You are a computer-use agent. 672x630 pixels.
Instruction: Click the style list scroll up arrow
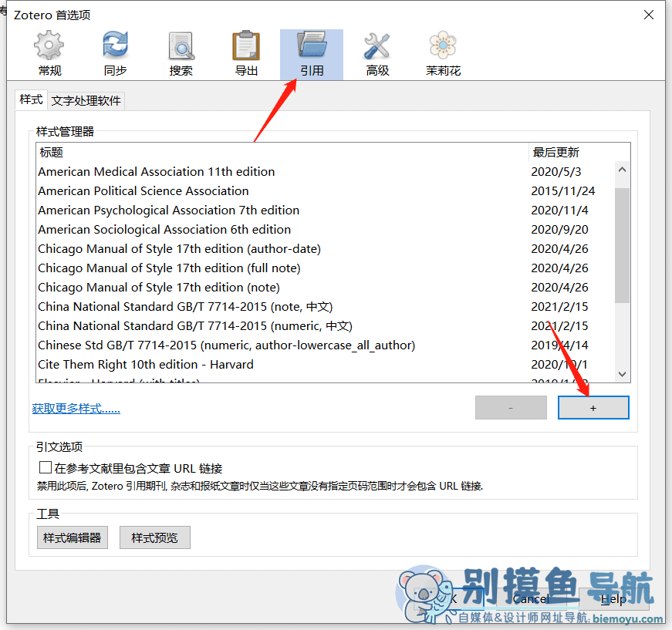[623, 170]
